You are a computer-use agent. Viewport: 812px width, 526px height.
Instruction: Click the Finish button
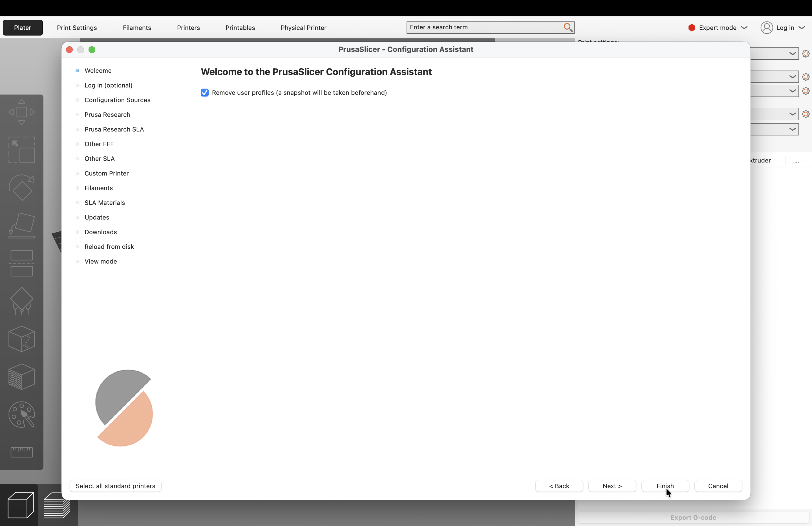[x=665, y=486]
